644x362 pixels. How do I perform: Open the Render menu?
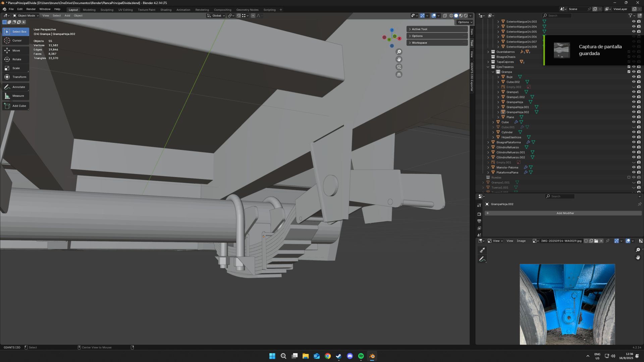click(31, 9)
